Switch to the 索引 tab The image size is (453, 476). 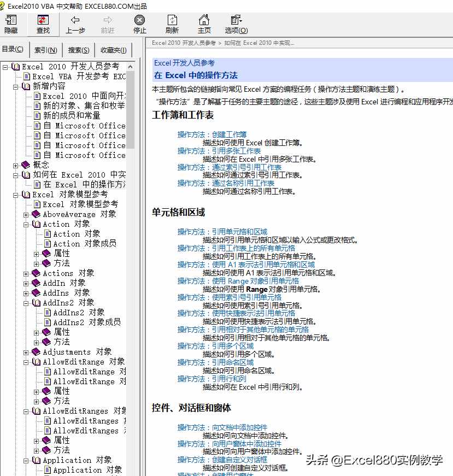(46, 50)
